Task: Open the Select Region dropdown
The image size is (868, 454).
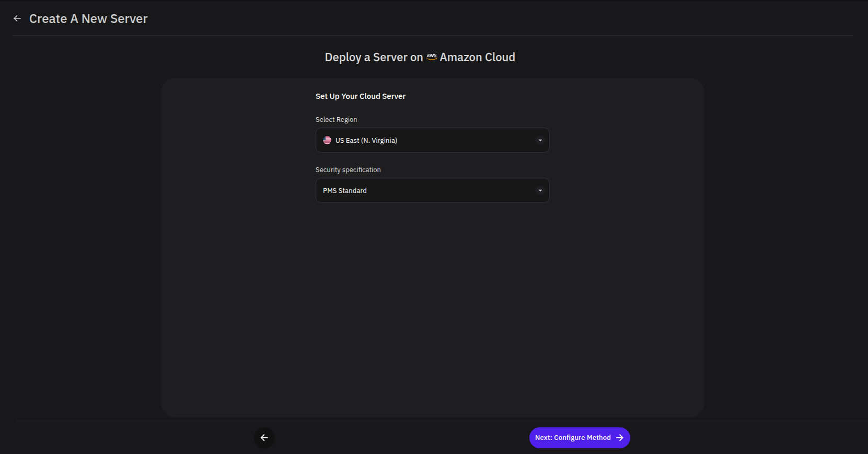Action: point(432,140)
